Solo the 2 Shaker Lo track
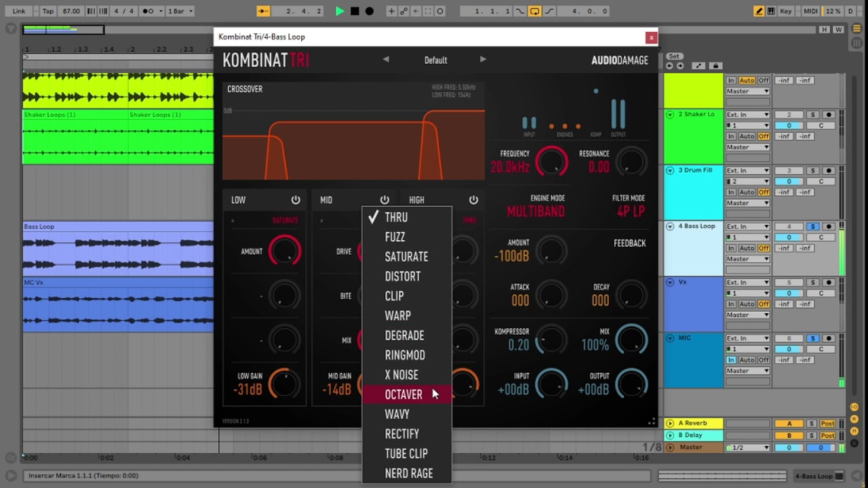868x488 pixels. point(813,115)
